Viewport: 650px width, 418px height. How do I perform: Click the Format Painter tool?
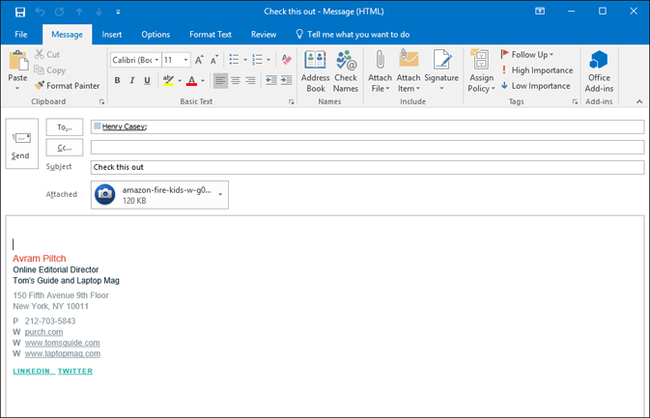click(x=66, y=86)
